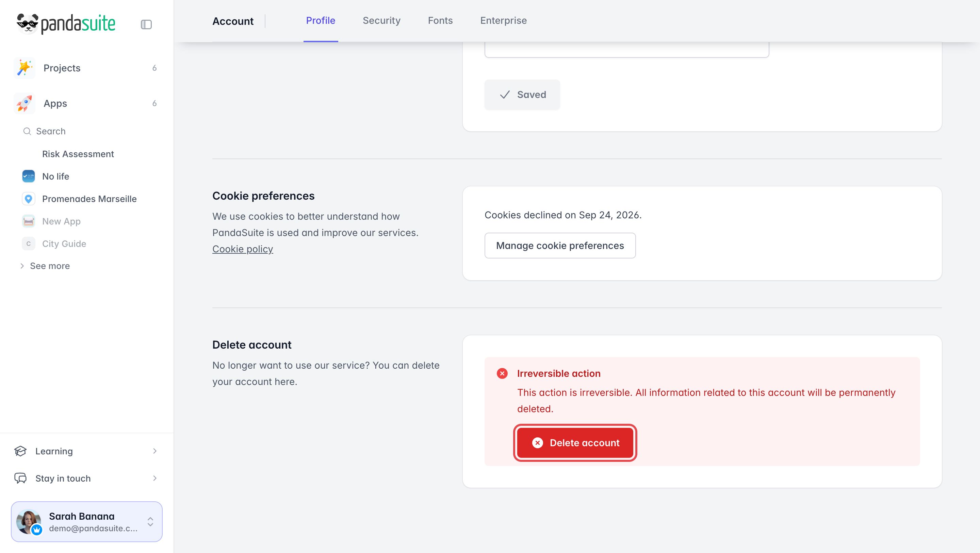Click the red Irreversible action warning icon
980x553 pixels.
[502, 373]
